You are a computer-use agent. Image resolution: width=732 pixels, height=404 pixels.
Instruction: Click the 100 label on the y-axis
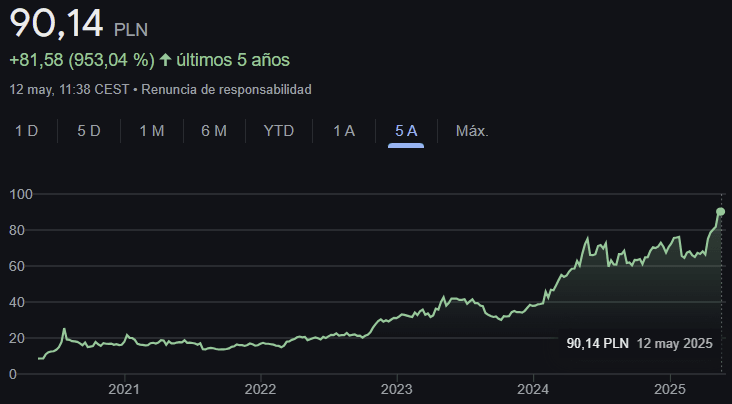[x=20, y=194]
